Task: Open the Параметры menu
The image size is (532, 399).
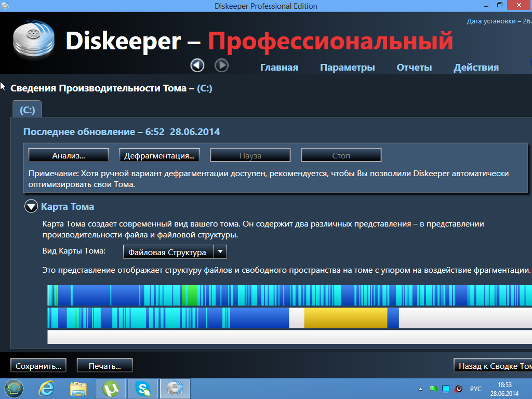Action: point(348,67)
